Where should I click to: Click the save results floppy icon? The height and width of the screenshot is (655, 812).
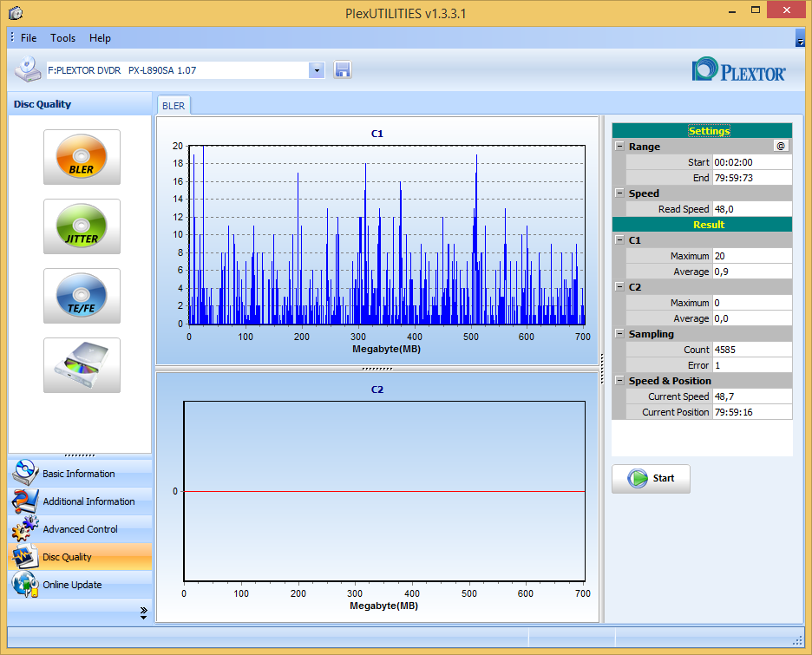click(x=343, y=69)
